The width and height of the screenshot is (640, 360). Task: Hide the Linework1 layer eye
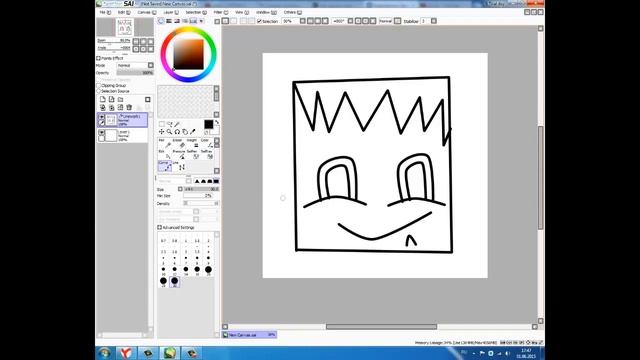[102, 117]
